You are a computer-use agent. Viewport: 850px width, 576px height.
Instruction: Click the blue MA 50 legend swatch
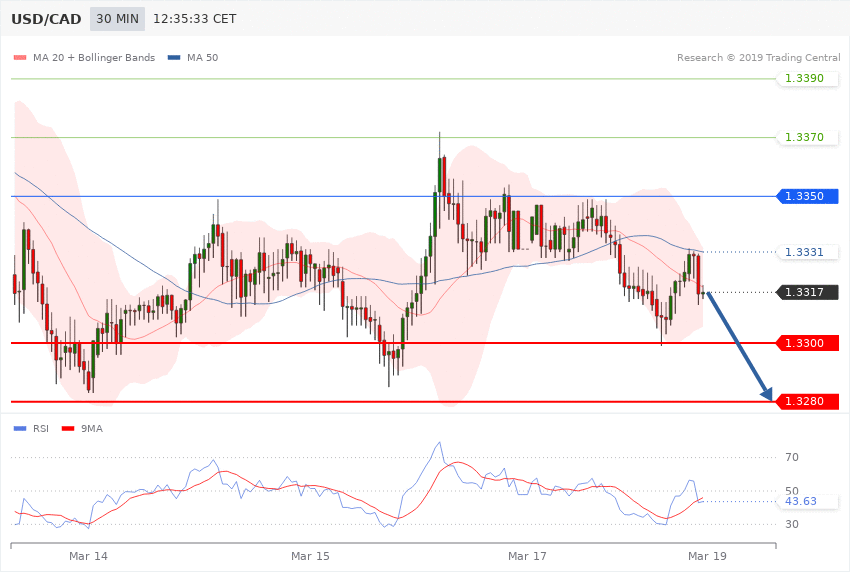pyautogui.click(x=174, y=57)
